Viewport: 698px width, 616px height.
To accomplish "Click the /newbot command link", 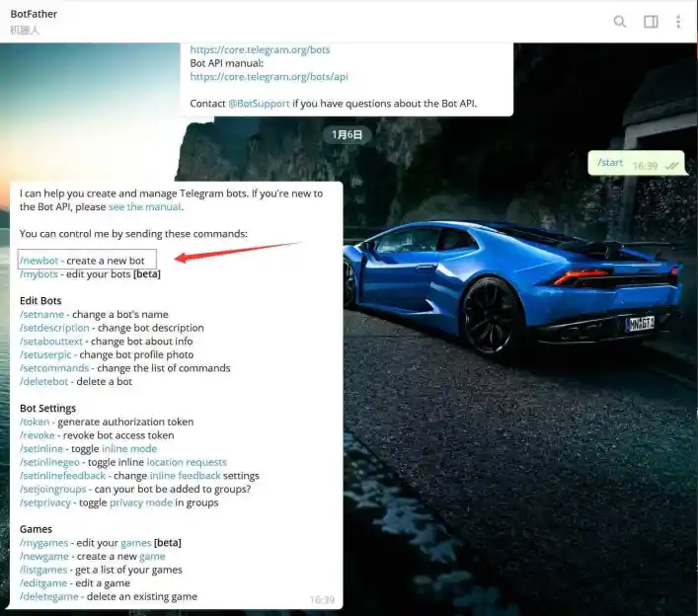I will click(39, 261).
